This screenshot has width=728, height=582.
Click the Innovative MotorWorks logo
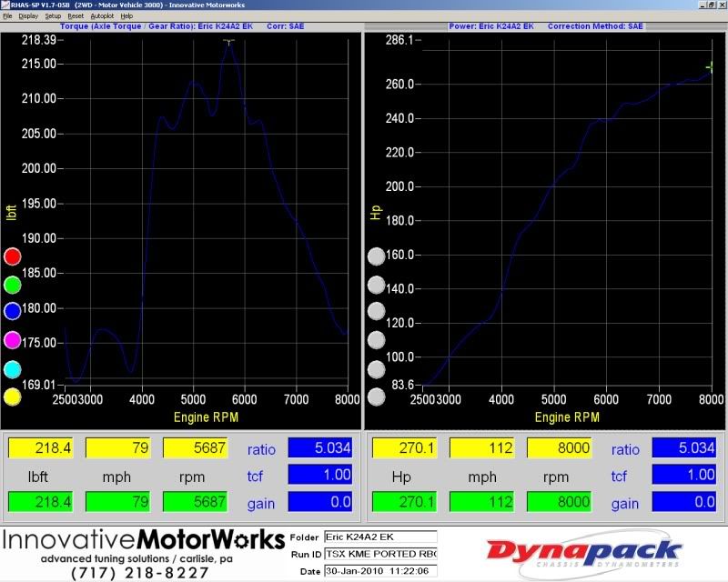point(143,540)
